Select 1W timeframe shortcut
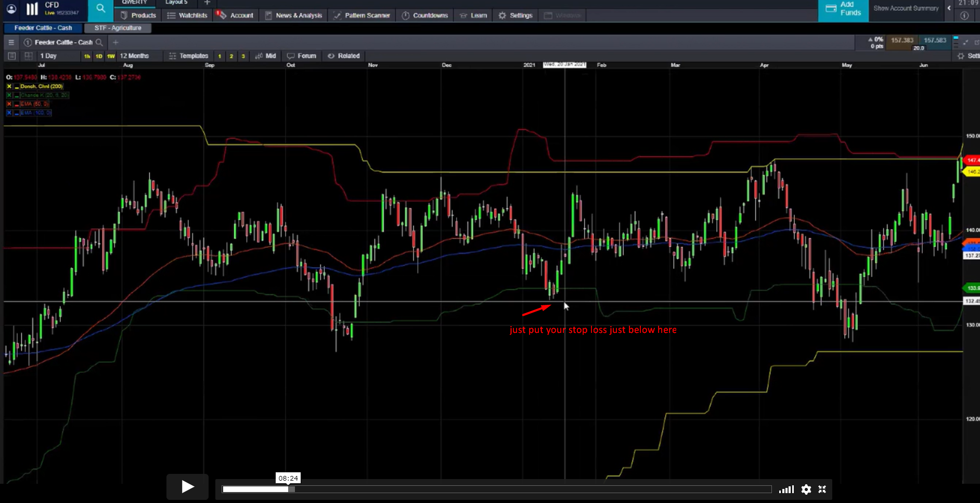980x503 pixels. (111, 56)
